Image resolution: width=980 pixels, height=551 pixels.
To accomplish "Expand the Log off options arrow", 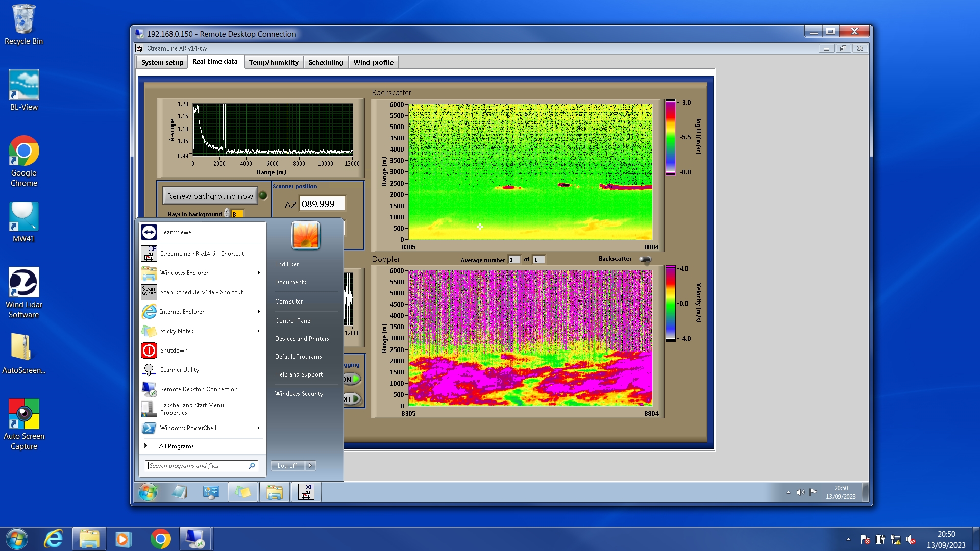I will pos(310,466).
